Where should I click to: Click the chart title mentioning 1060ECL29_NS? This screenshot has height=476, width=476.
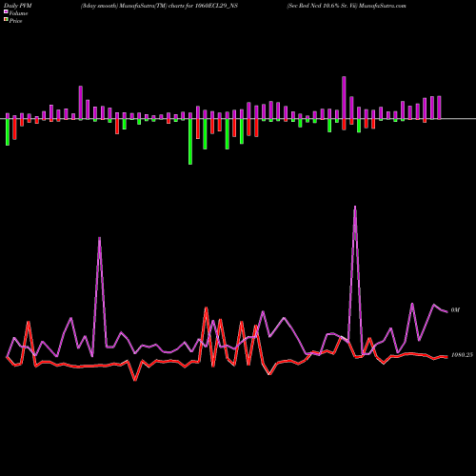(159, 6)
